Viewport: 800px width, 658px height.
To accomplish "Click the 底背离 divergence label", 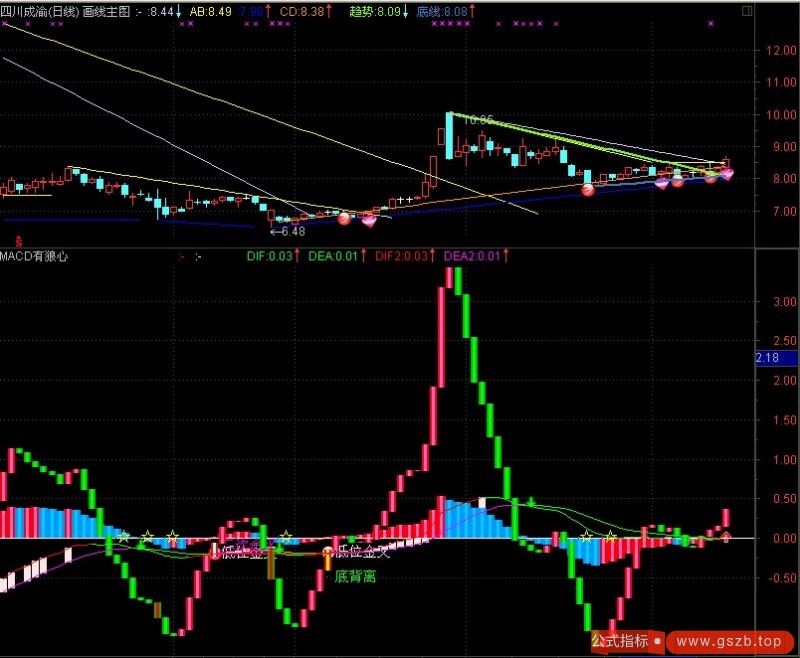I will 354,576.
